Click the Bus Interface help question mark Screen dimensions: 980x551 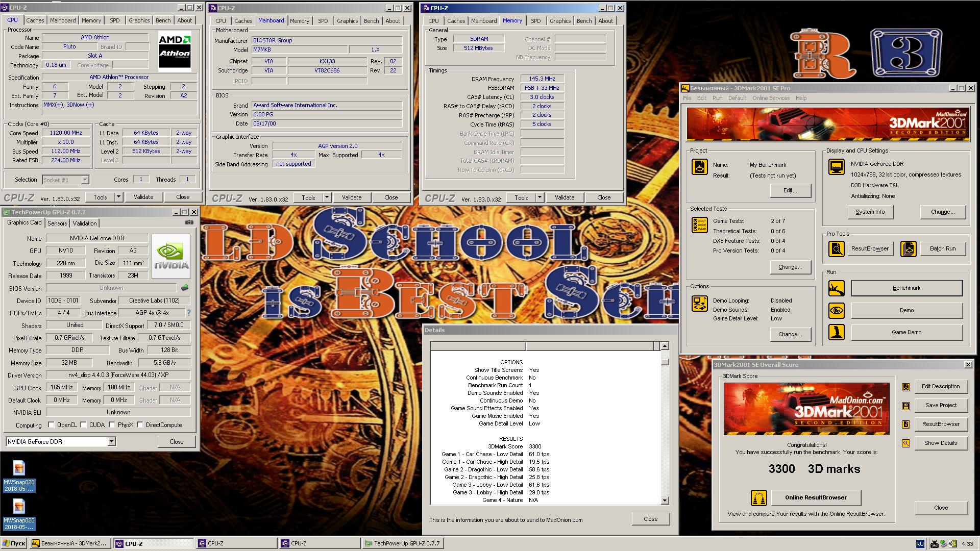point(188,313)
